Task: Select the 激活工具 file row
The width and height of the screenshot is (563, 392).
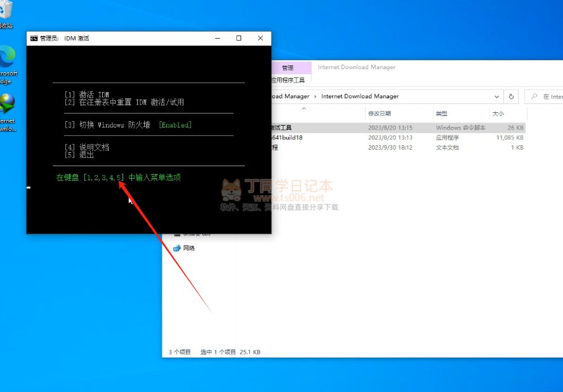Action: (x=399, y=127)
